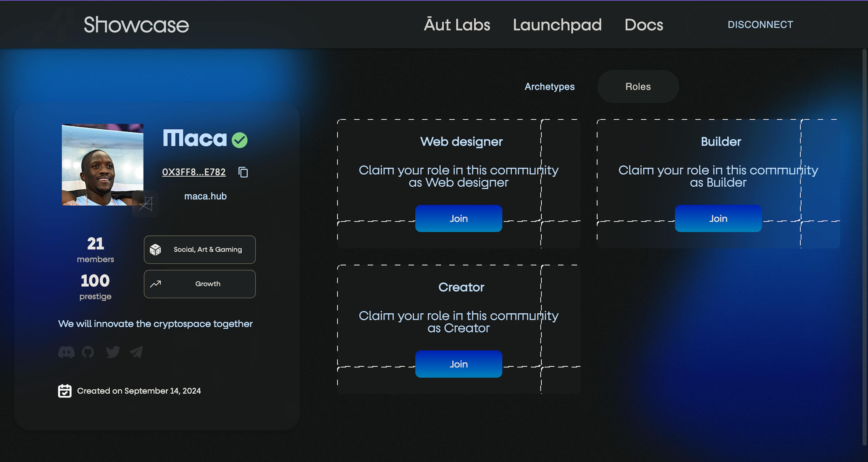Click the calendar icon beside creation date
The image size is (868, 462).
pyautogui.click(x=65, y=391)
